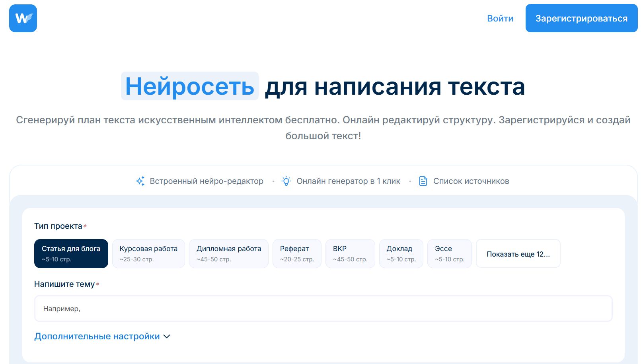Viewport: 641px width, 364px height.
Task: Select the Курсовая работа project type
Action: point(148,253)
